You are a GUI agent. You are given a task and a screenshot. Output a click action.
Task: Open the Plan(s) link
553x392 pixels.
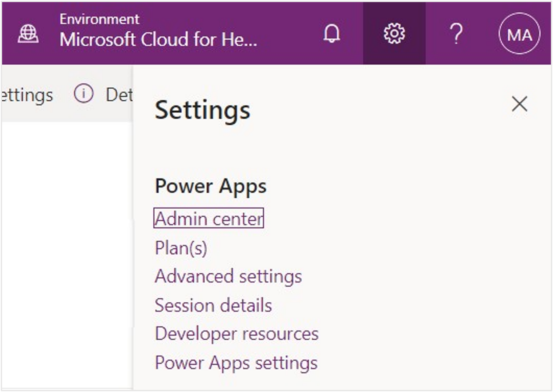coord(181,248)
